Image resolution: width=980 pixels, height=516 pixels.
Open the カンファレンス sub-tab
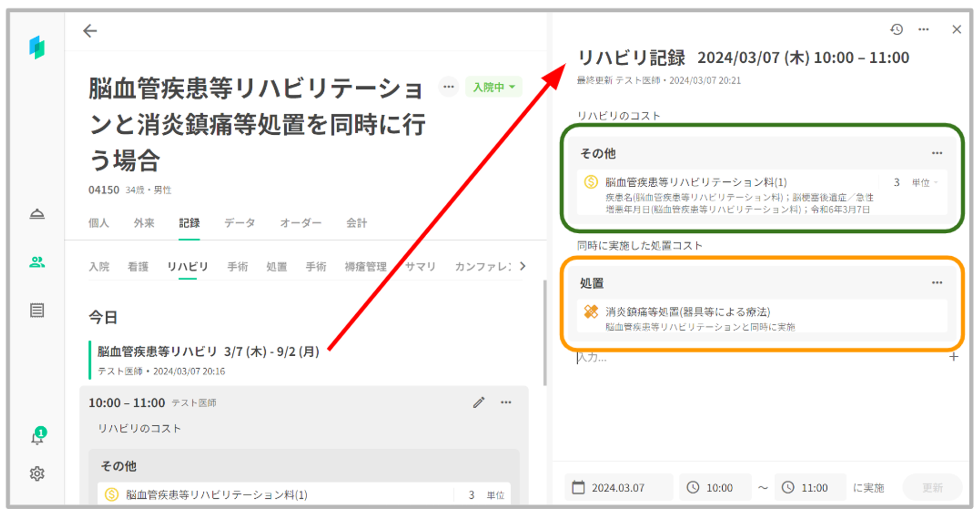483,267
